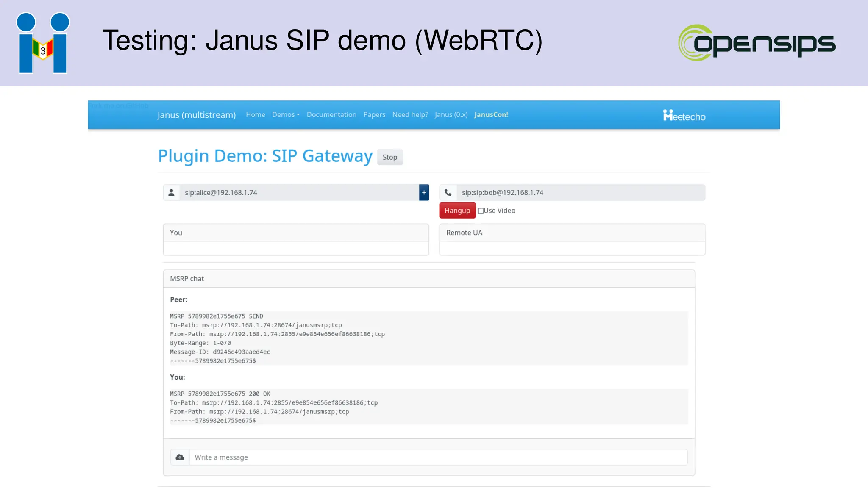The image size is (868, 488).
Task: Click the OpenSIPS logo in slide header
Action: (757, 42)
